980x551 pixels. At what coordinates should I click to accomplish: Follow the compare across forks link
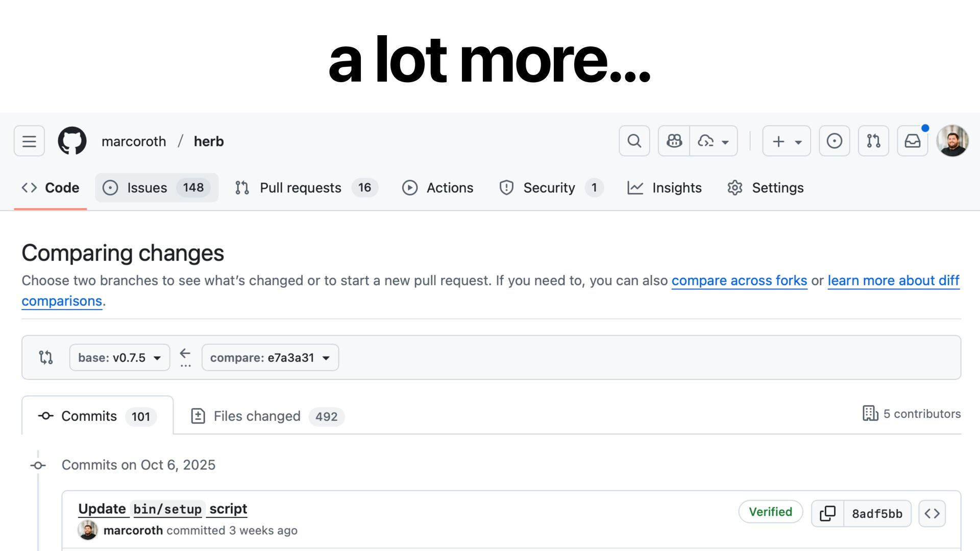(x=739, y=281)
